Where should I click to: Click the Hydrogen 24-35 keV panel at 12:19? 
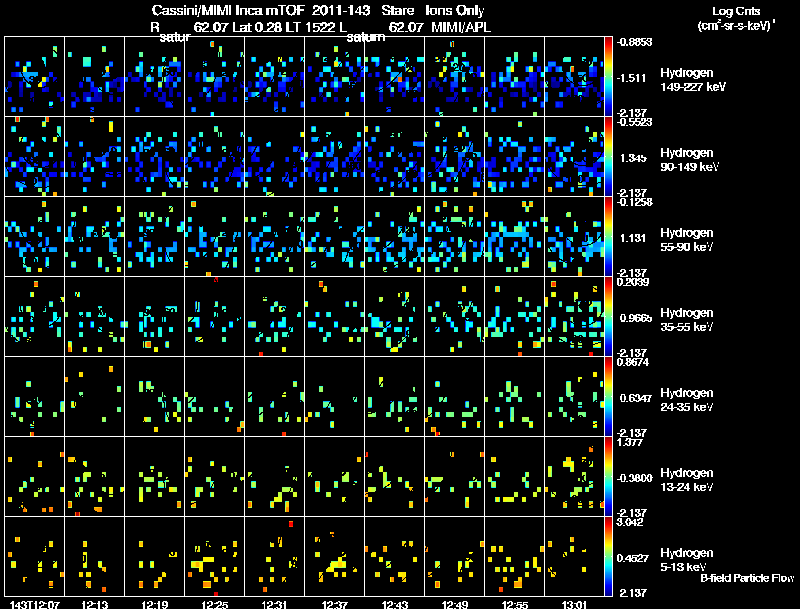click(155, 396)
